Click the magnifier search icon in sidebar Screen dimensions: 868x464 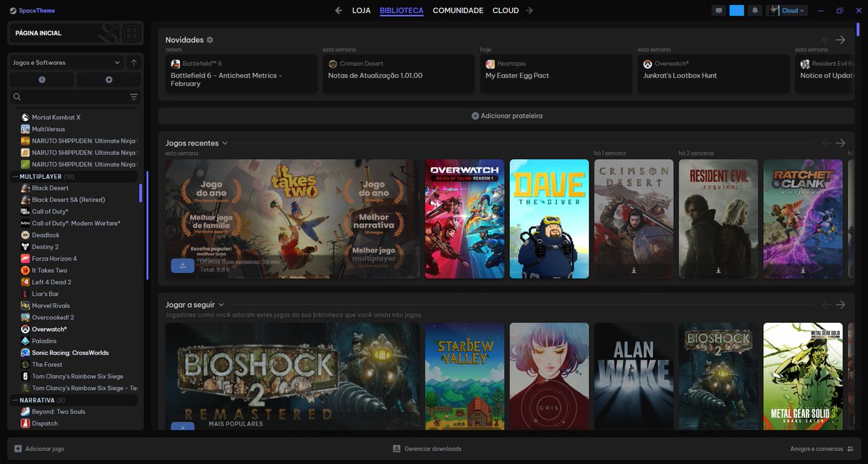pos(17,97)
